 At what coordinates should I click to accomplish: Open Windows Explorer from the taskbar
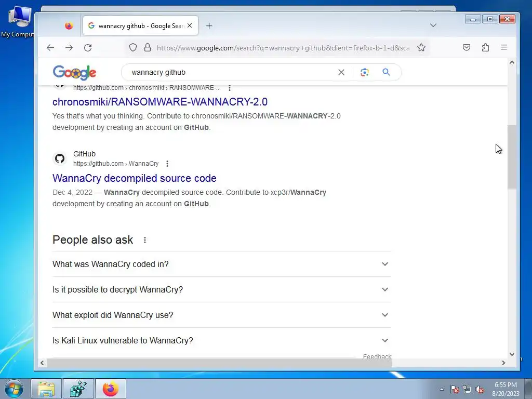(x=46, y=389)
